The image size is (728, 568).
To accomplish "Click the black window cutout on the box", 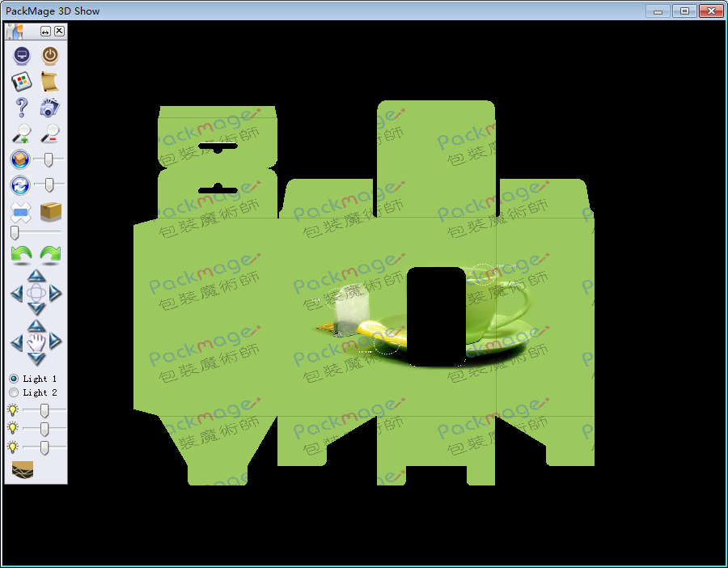I will click(x=437, y=316).
